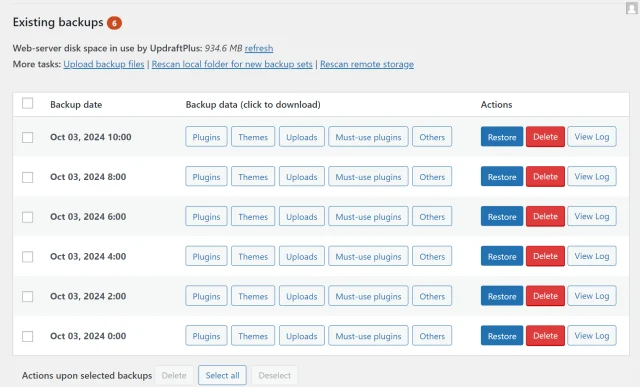Click the user avatar icon at top right
The height and width of the screenshot is (387, 640).
631,8
